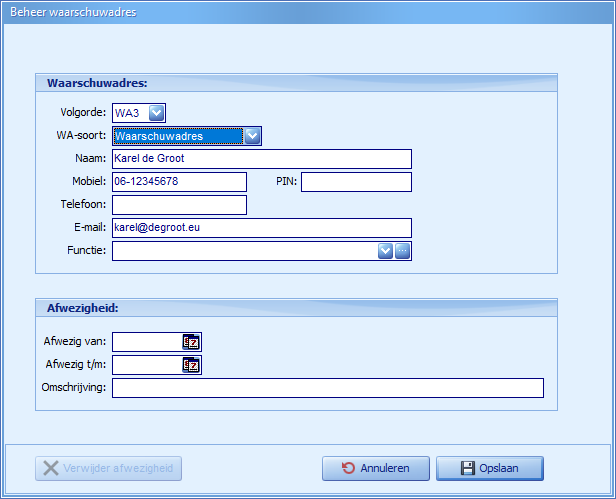This screenshot has height=499, width=616.
Task: Click the Volgorde: label
Action: point(83,112)
